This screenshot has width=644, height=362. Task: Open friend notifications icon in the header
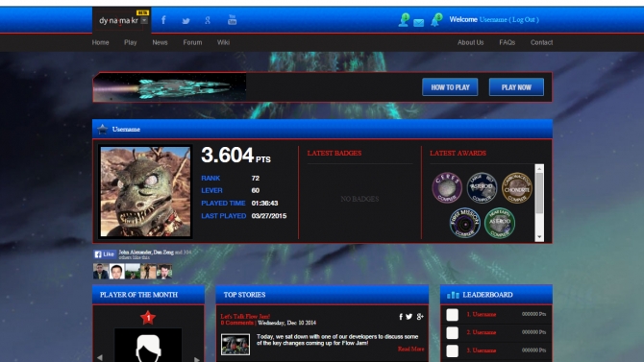pos(404,20)
